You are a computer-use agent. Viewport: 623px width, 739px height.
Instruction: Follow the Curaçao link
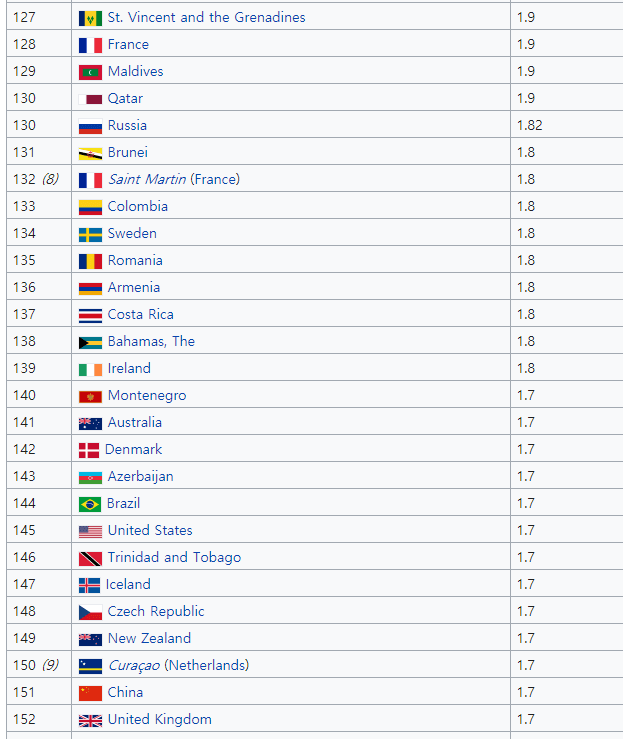(134, 665)
